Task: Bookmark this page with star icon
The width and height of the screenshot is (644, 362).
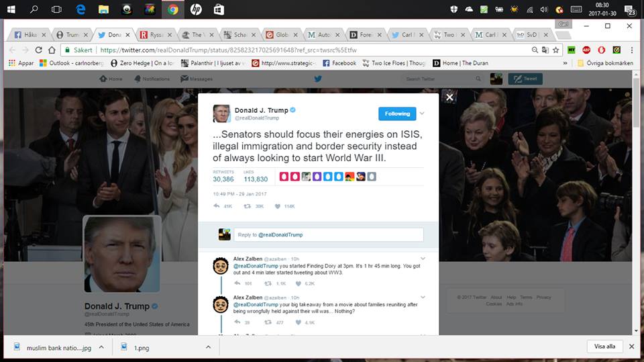Action: click(555, 50)
